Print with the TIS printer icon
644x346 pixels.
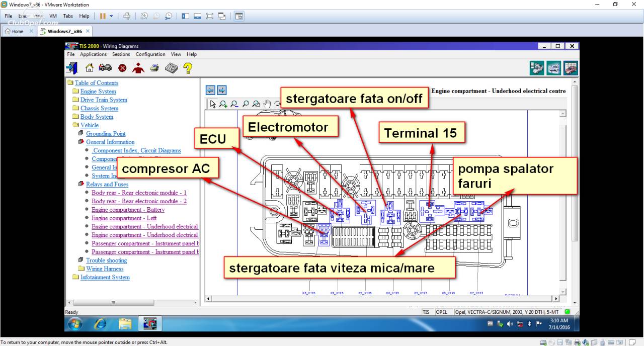pyautogui.click(x=154, y=68)
